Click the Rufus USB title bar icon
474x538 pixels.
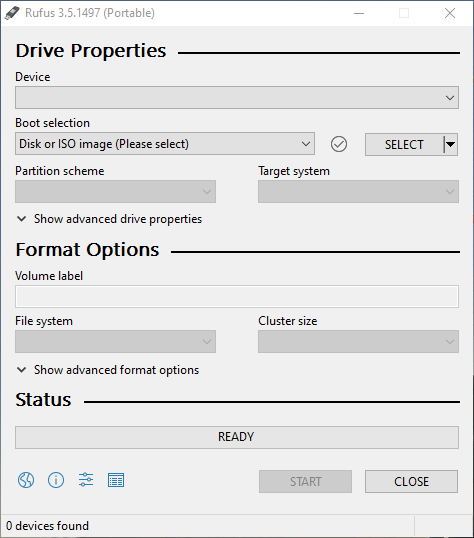point(12,13)
